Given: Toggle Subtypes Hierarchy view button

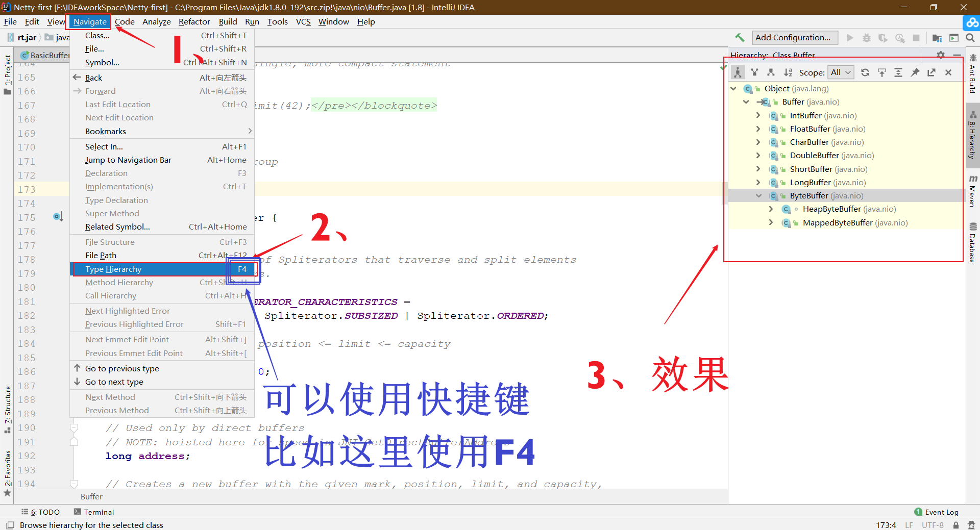Looking at the screenshot, I should click(x=771, y=72).
